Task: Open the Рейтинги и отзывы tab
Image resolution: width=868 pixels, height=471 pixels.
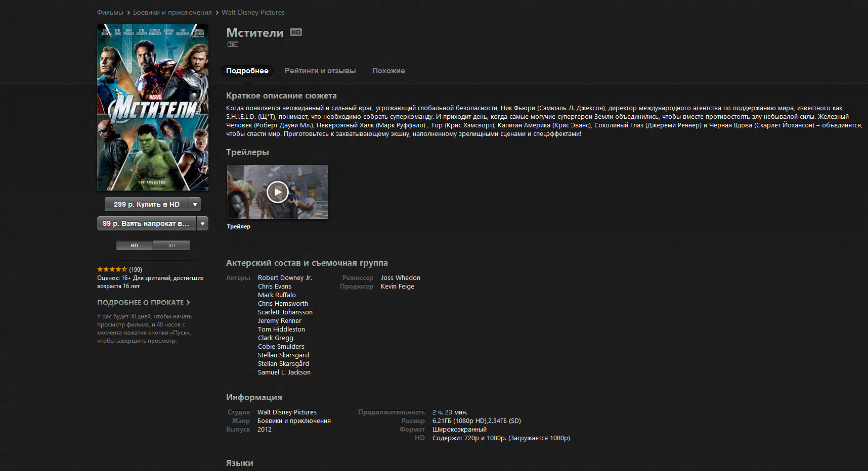Action: click(320, 71)
